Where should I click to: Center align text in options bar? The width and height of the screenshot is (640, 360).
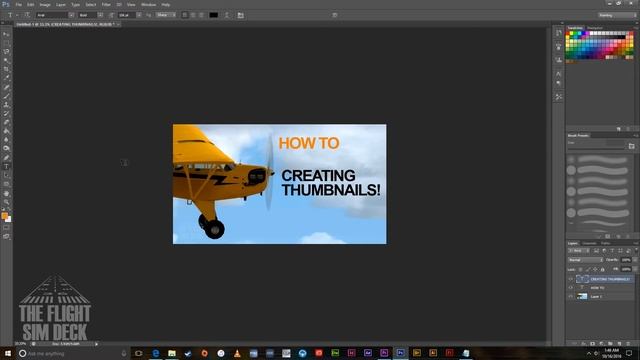pyautogui.click(x=193, y=15)
